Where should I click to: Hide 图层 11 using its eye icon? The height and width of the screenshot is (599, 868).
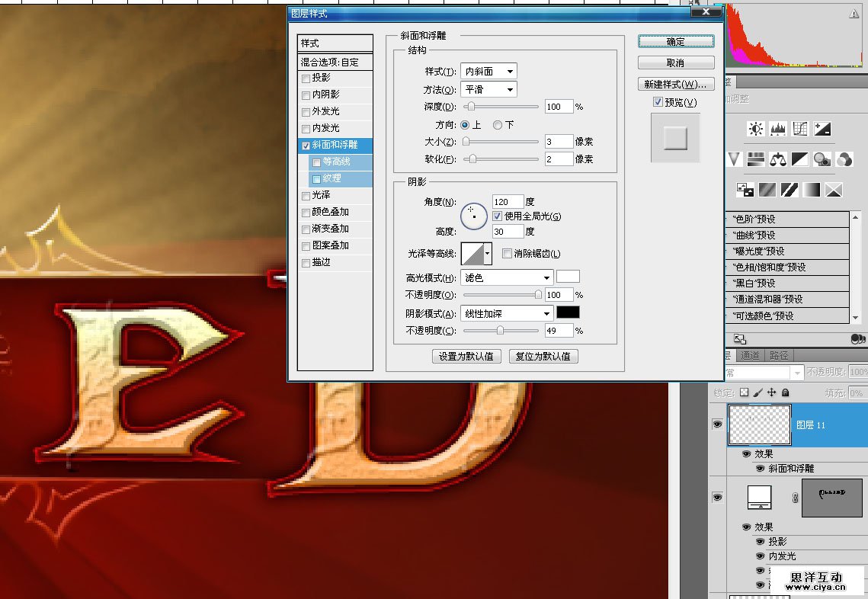point(717,424)
